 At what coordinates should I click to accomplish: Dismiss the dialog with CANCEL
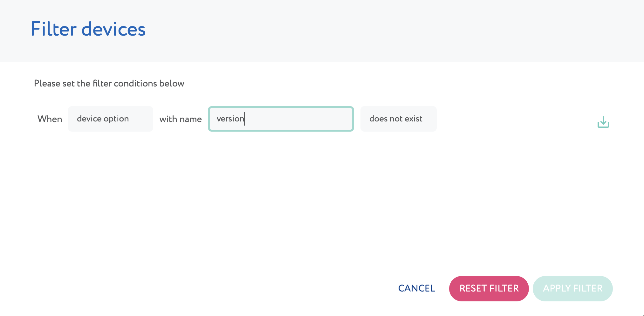pyautogui.click(x=417, y=288)
